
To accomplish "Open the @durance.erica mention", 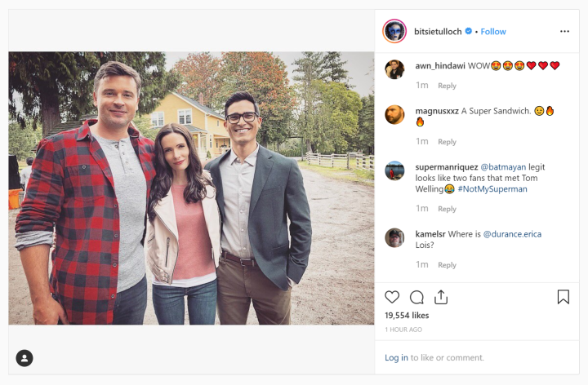I will 512,234.
